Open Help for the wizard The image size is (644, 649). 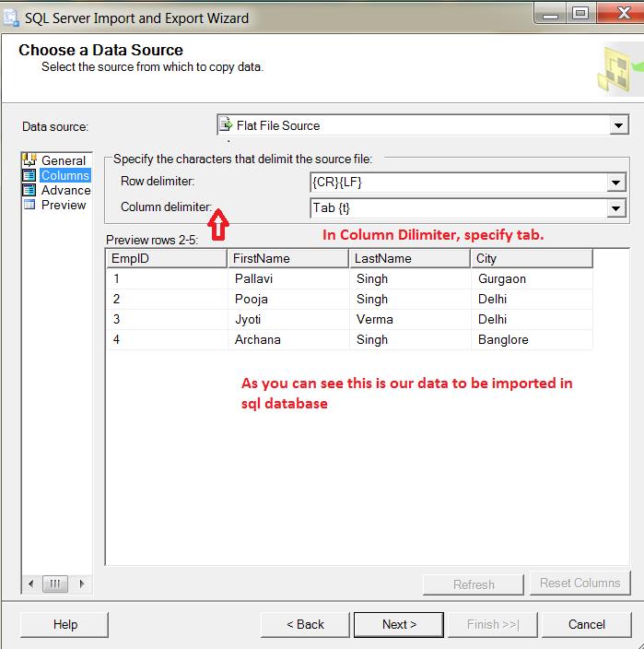(x=65, y=624)
